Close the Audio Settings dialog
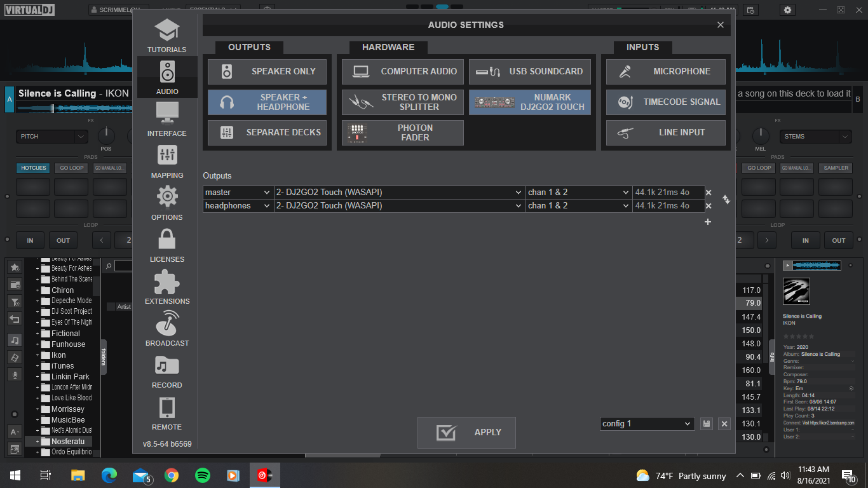 721,25
